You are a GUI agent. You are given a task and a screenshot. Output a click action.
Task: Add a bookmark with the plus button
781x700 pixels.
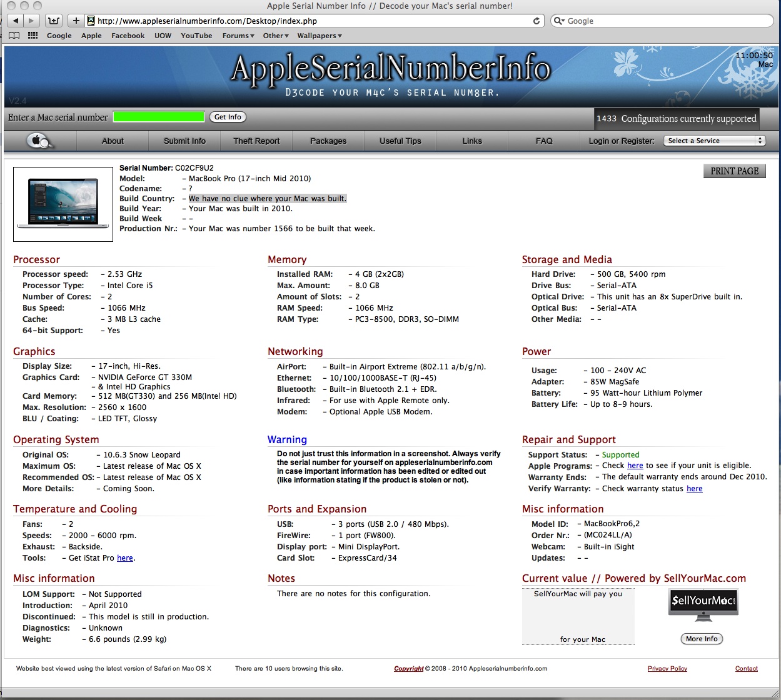tap(76, 21)
